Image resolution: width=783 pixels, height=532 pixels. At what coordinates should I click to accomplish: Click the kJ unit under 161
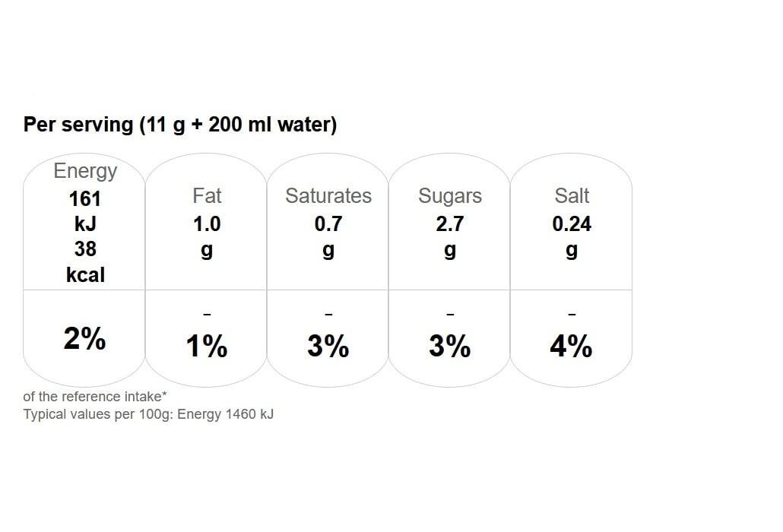(85, 224)
